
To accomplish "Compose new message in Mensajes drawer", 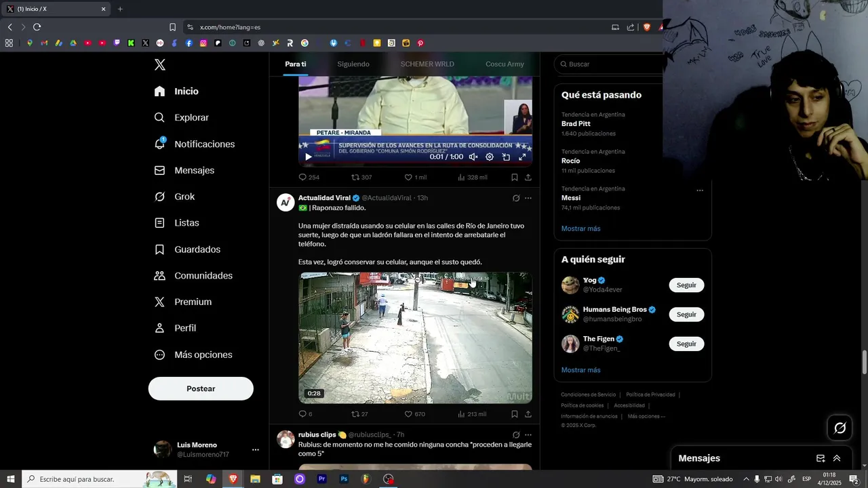I will [x=821, y=458].
